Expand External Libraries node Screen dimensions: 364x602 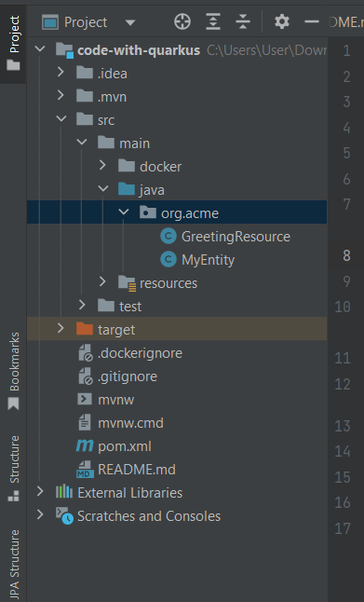click(40, 491)
